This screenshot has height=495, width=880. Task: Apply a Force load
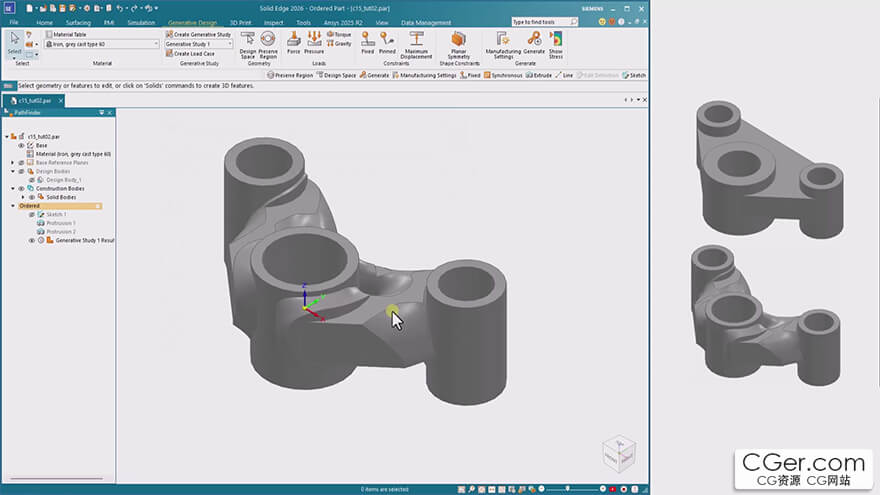click(294, 38)
